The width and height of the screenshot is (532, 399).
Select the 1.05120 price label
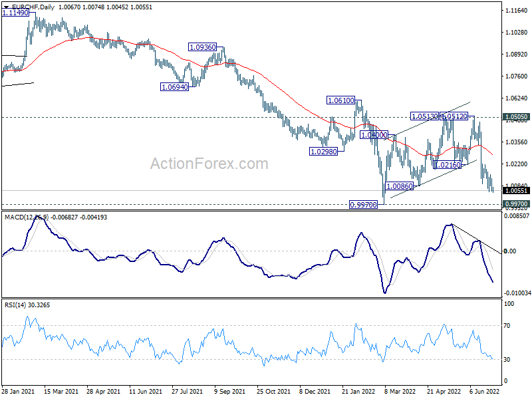(455, 116)
